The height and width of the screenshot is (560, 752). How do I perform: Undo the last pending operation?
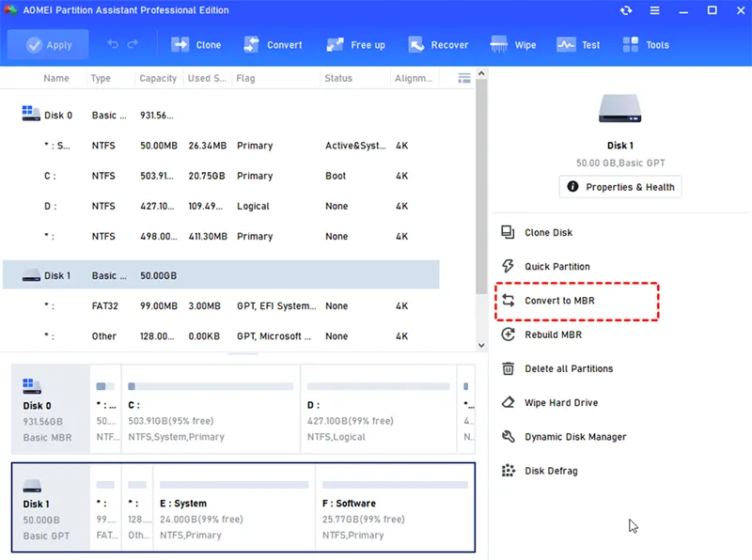[113, 44]
